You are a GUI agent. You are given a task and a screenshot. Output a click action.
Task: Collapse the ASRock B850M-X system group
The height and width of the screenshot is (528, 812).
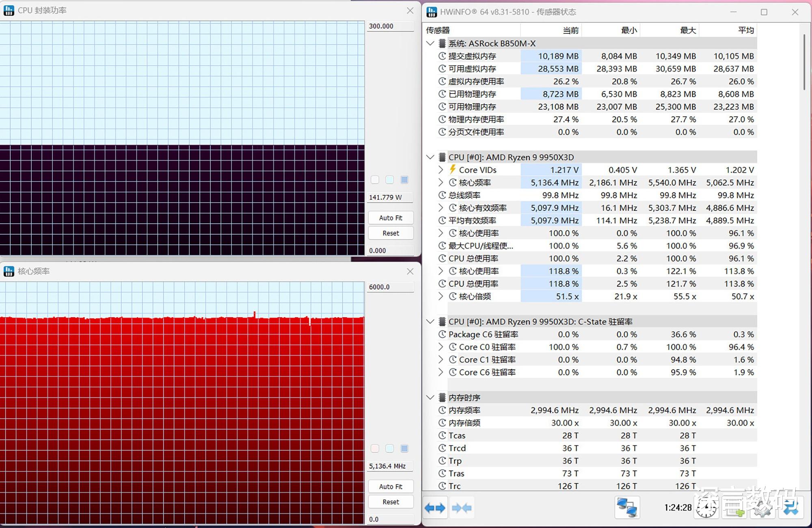click(430, 43)
